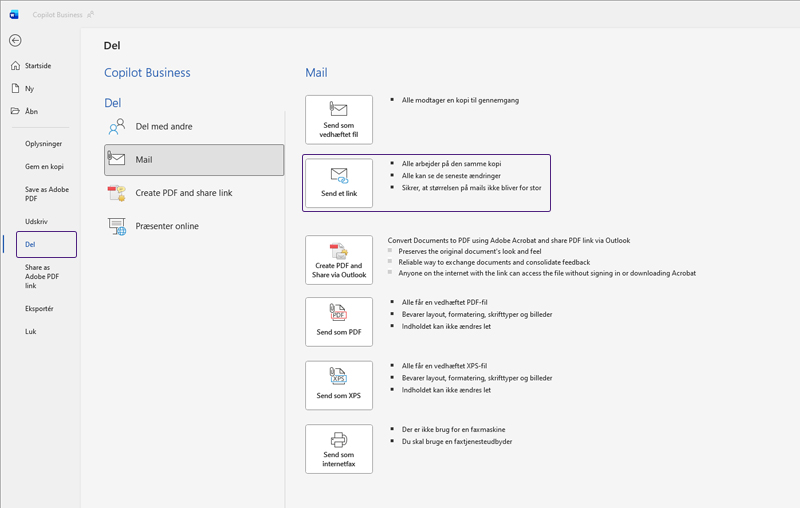Click Save as Adobe PDF
The height and width of the screenshot is (508, 800).
46,193
